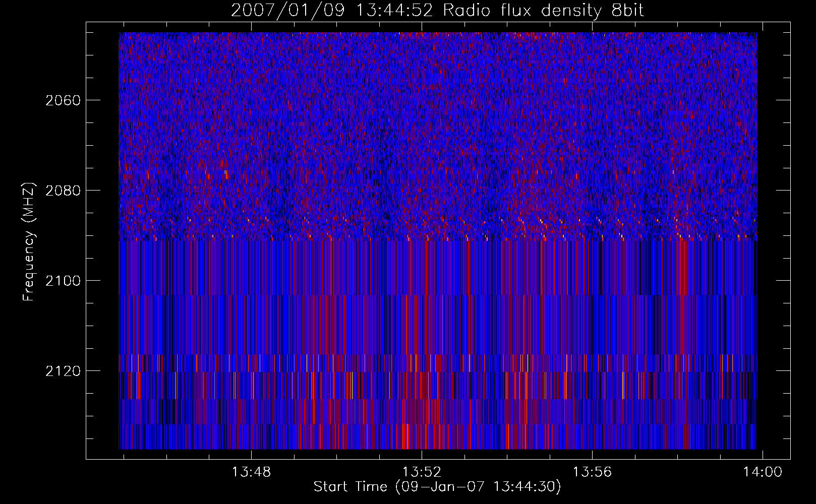Select the 2060 frequency axis label
This screenshot has width=816, height=504.
(63, 100)
